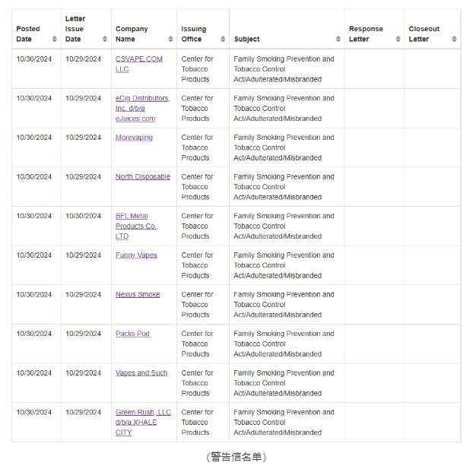Sort by Subject column arrows
The width and height of the screenshot is (476, 472).
point(338,39)
